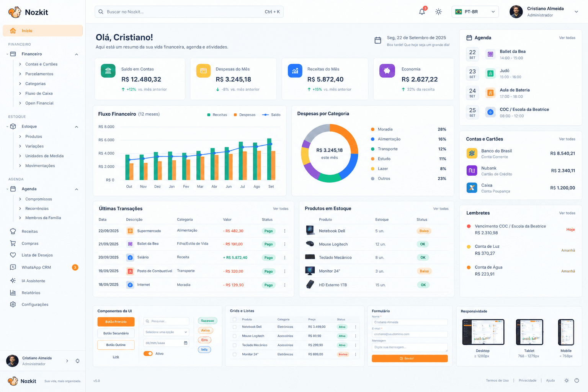Click the Moradia legend color dot

point(372,129)
